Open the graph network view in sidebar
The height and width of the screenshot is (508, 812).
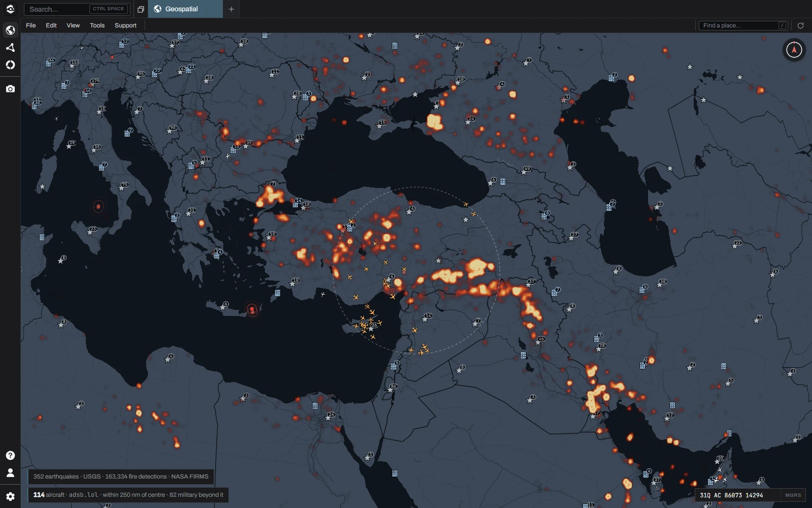pos(10,48)
